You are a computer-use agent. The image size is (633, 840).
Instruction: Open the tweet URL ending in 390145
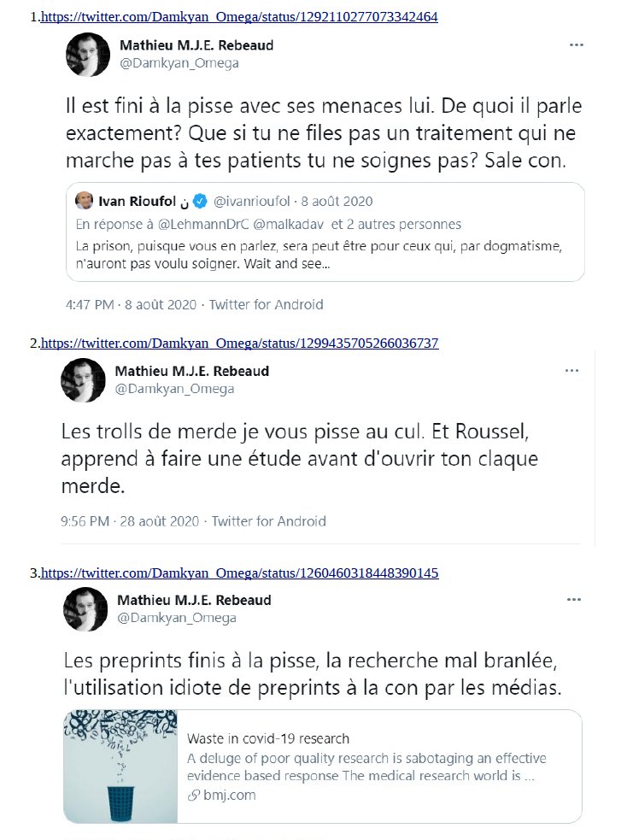239,573
